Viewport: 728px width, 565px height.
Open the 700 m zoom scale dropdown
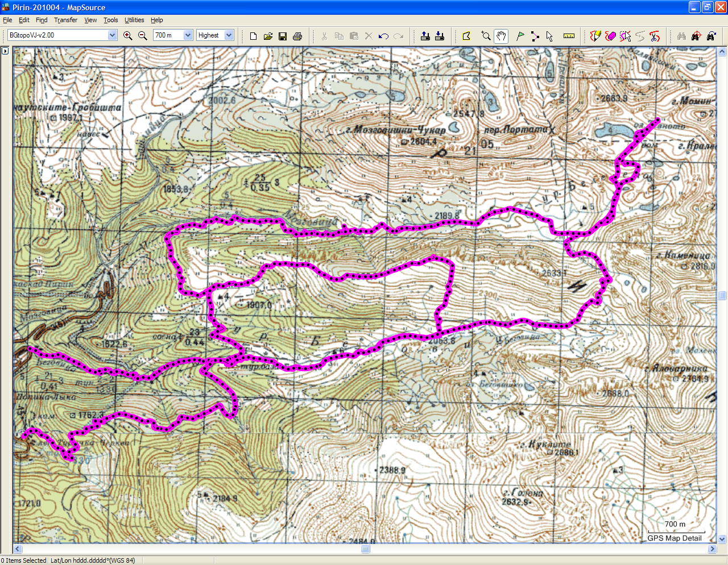point(188,35)
